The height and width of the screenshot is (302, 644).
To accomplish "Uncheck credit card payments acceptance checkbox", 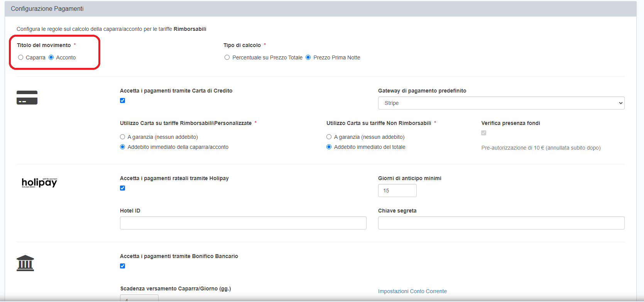I will coord(123,101).
